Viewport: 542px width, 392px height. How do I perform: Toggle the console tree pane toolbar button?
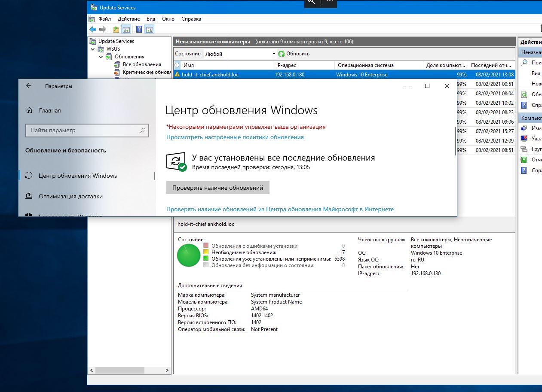126,30
